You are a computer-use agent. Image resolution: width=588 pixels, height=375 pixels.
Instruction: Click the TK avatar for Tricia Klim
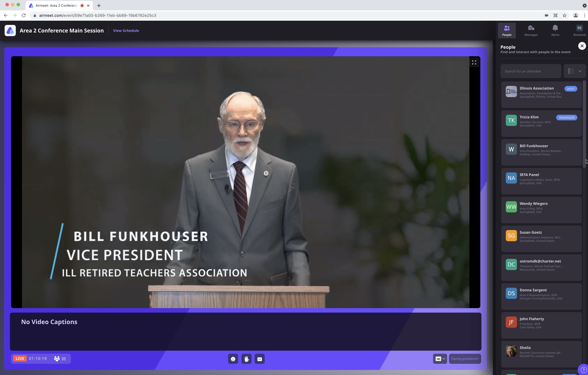(511, 120)
